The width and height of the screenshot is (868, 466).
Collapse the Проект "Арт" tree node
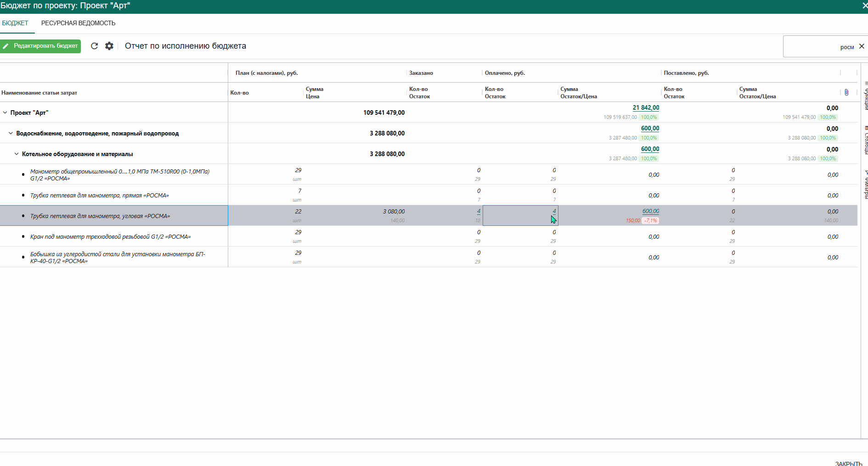(6, 112)
